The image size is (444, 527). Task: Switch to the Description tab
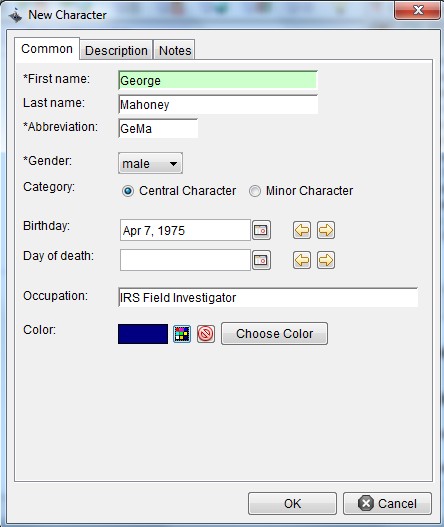[x=116, y=50]
